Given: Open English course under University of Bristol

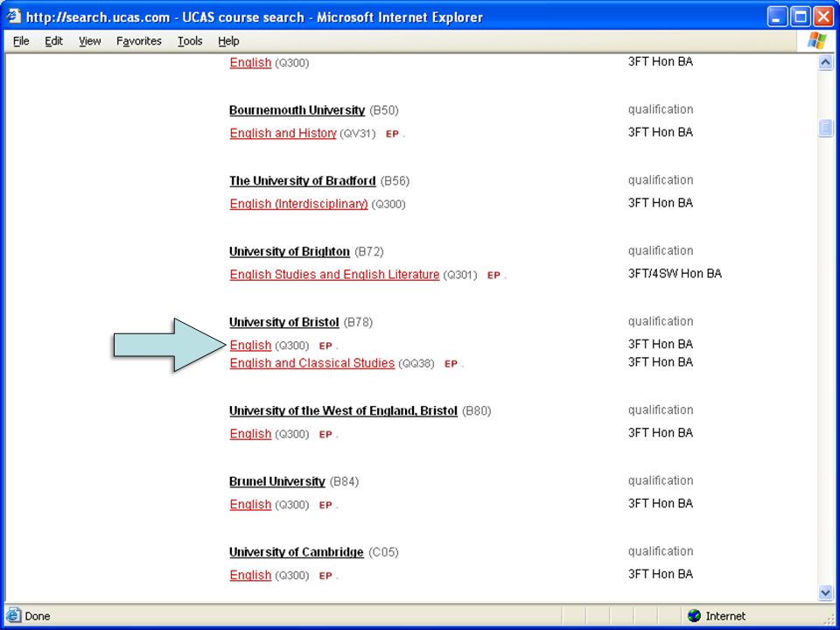Looking at the screenshot, I should pyautogui.click(x=250, y=345).
